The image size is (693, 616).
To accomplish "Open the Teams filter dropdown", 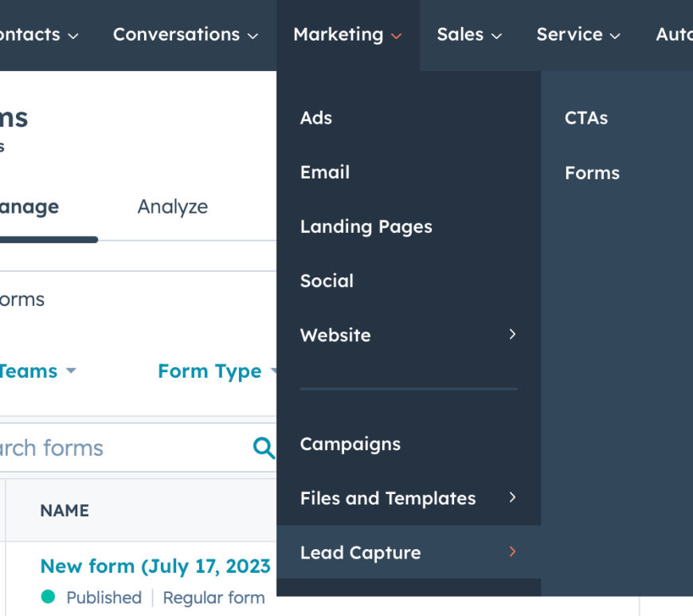I will (36, 371).
